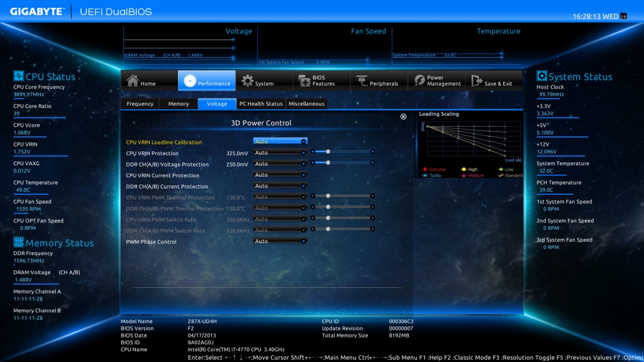Open the Miscellaneous tab

pos(306,104)
